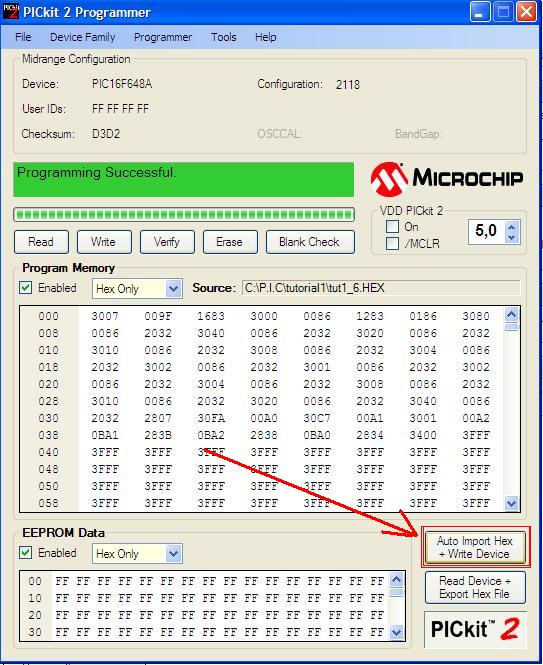Open the Tools menu
Viewport: 543px width, 665px height.
[x=224, y=37]
